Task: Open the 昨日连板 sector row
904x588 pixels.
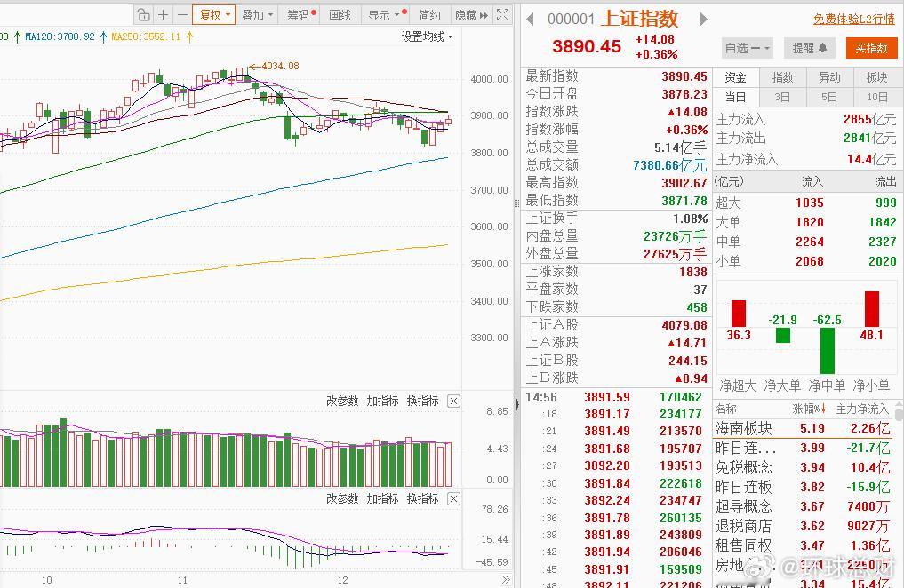Action: click(803, 488)
